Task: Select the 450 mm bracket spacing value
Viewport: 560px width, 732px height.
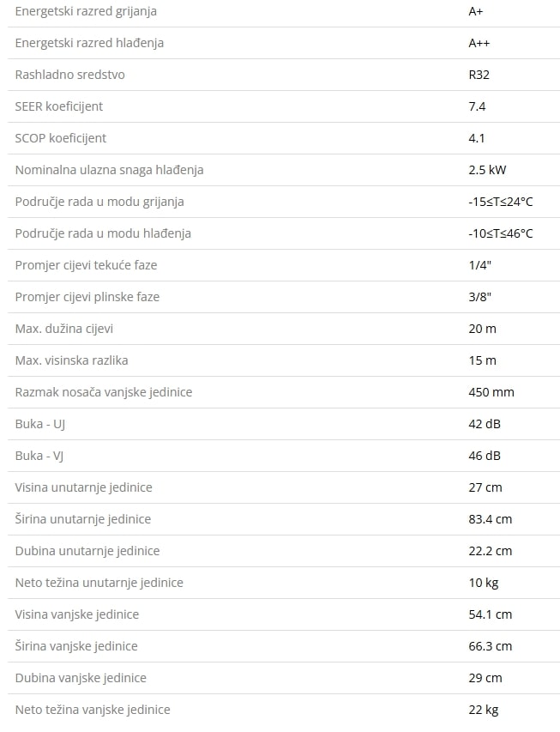Action: point(491,392)
